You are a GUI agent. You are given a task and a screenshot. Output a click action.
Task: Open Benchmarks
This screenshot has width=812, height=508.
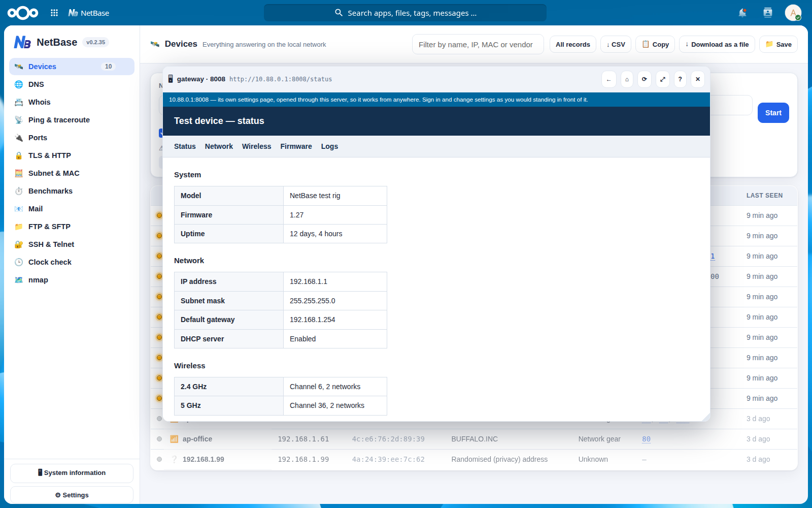[72, 191]
